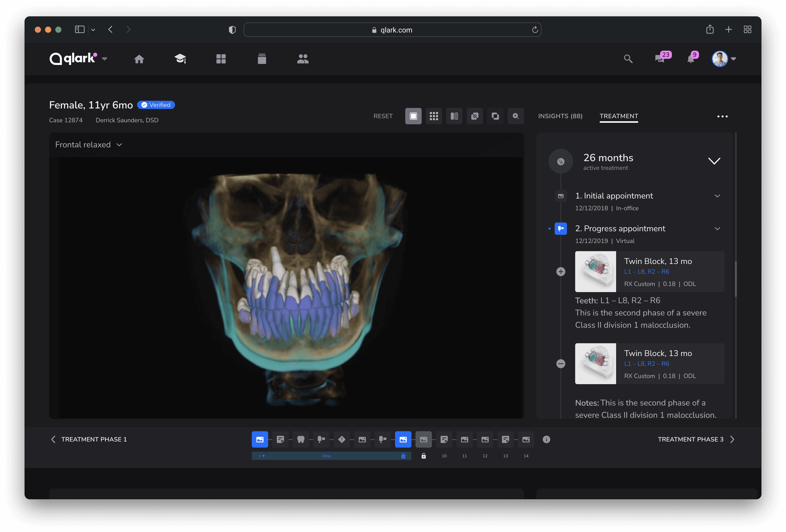The image size is (786, 532).
Task: Click the qlark.com address bar
Action: pyautogui.click(x=392, y=30)
